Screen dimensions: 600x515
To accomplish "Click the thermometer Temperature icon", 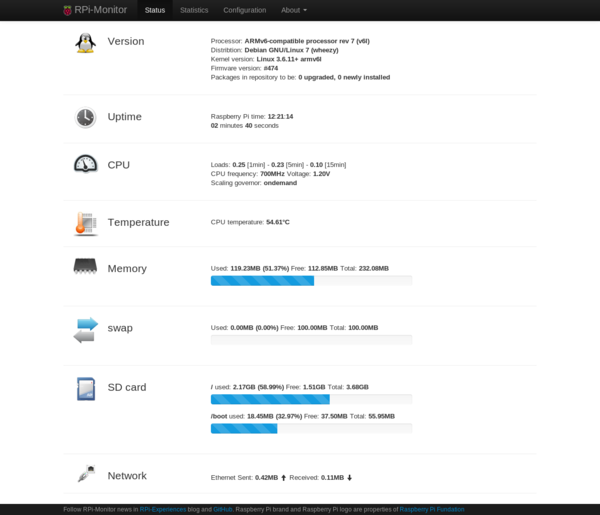I will tap(86, 224).
